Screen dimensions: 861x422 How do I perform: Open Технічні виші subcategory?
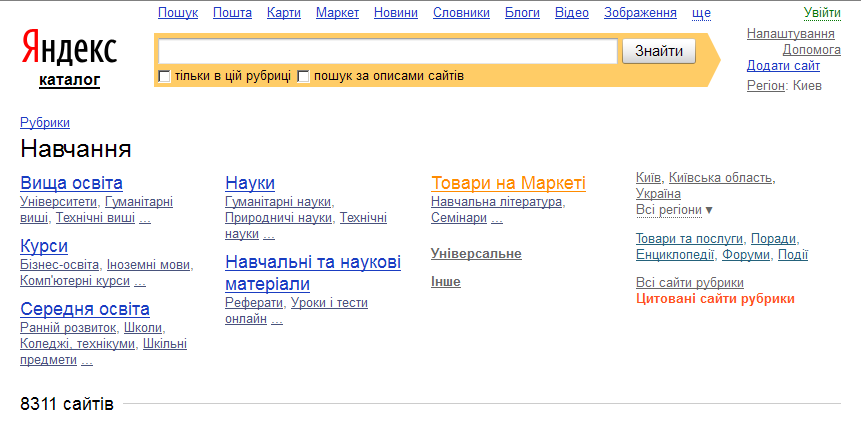pyautogui.click(x=96, y=218)
